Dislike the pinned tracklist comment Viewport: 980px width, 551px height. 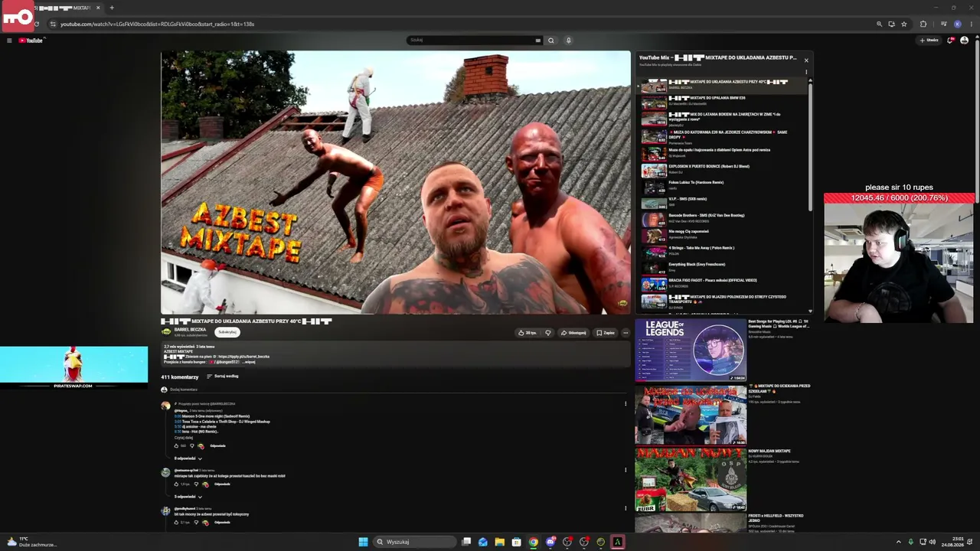point(193,445)
